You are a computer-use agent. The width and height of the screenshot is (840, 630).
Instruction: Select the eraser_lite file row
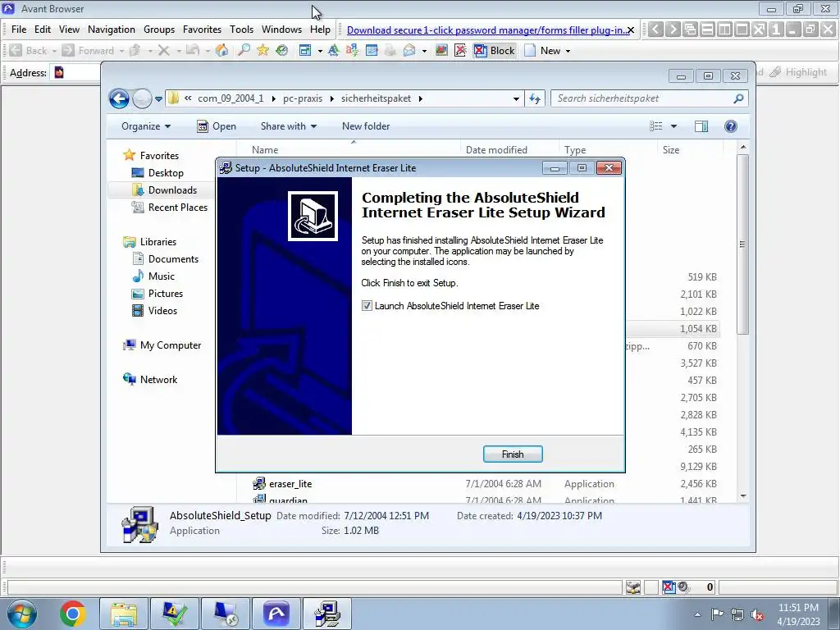pyautogui.click(x=485, y=484)
